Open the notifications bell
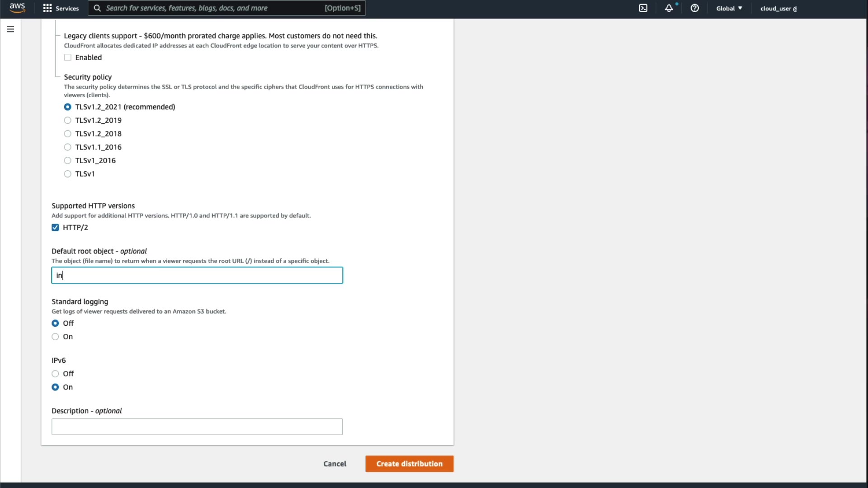868x488 pixels. 669,8
